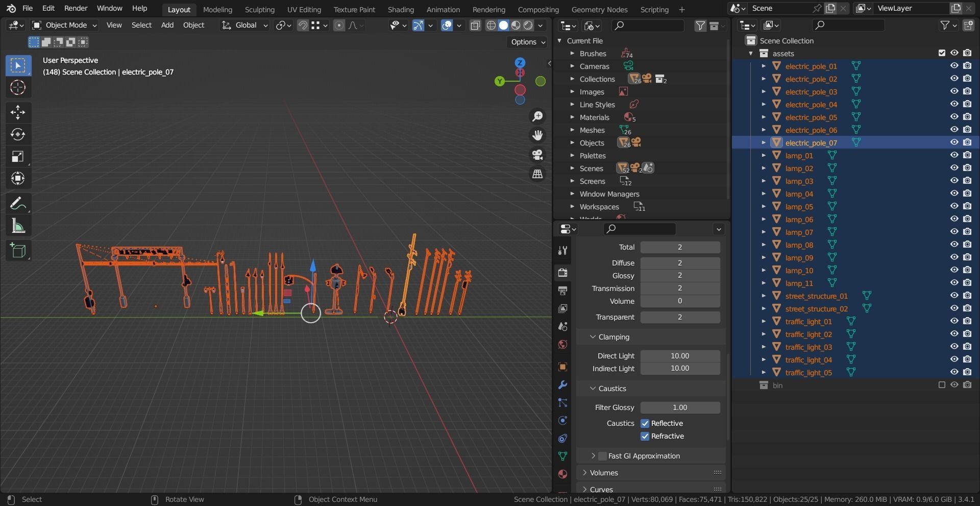Screen dimensions: 980x506
Task: Open the Options dropdown
Action: (x=528, y=42)
